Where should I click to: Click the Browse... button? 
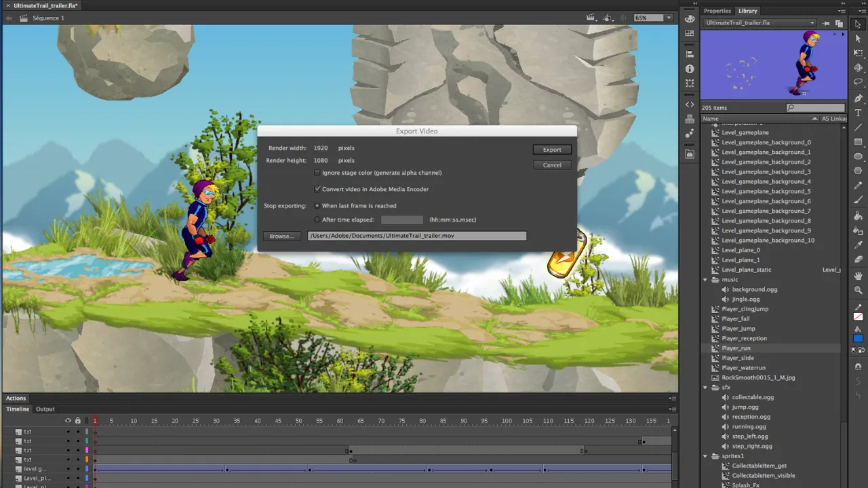pos(281,236)
